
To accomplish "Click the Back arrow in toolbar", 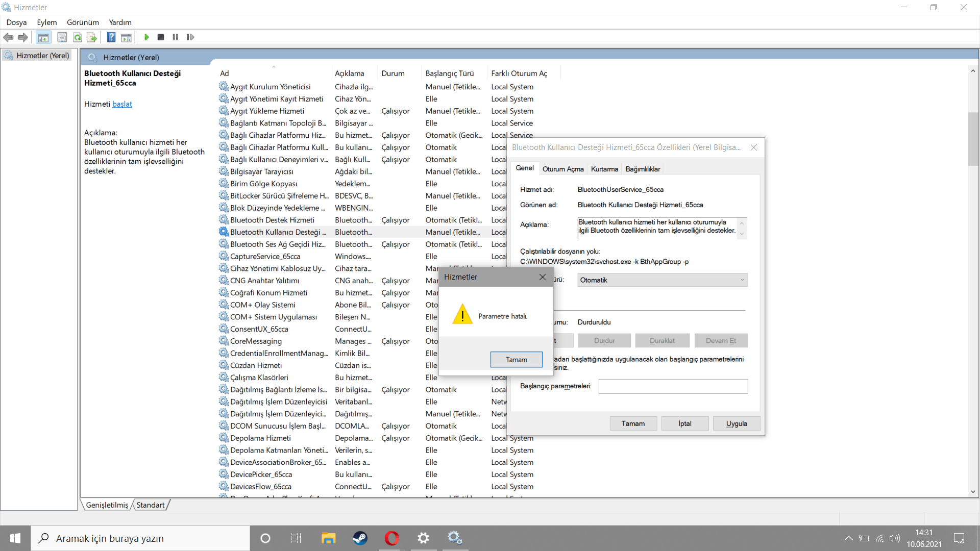I will pos(8,37).
